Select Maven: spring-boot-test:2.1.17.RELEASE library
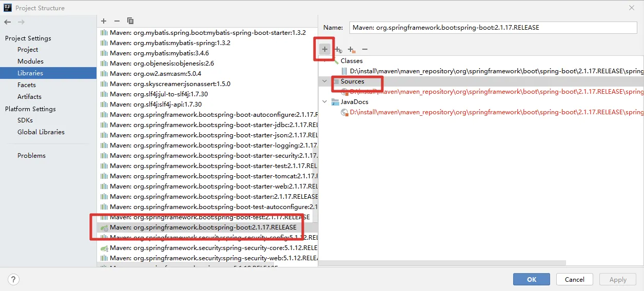This screenshot has width=644, height=291. (x=207, y=217)
